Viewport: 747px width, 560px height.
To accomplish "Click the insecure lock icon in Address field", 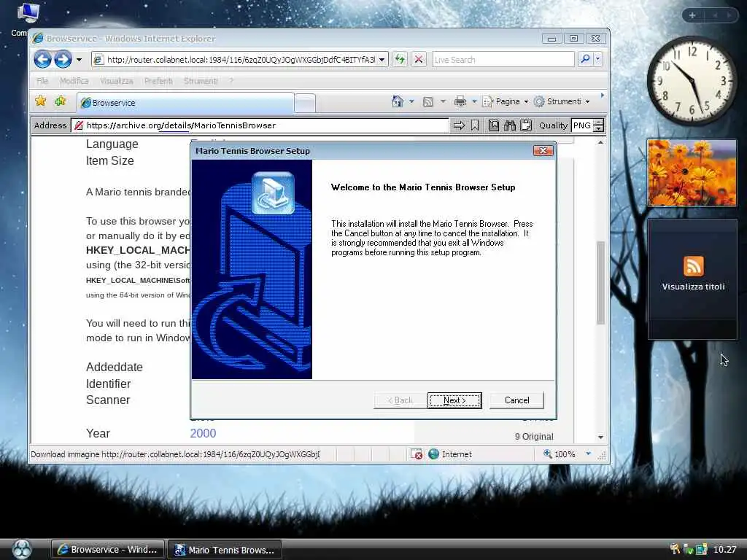I will (x=79, y=125).
